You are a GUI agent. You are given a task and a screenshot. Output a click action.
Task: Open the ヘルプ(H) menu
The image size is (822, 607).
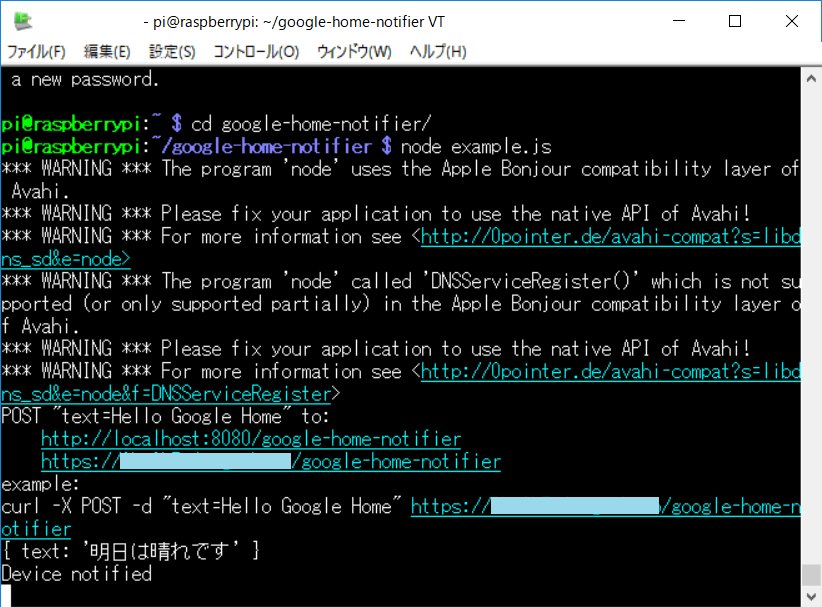coord(438,51)
